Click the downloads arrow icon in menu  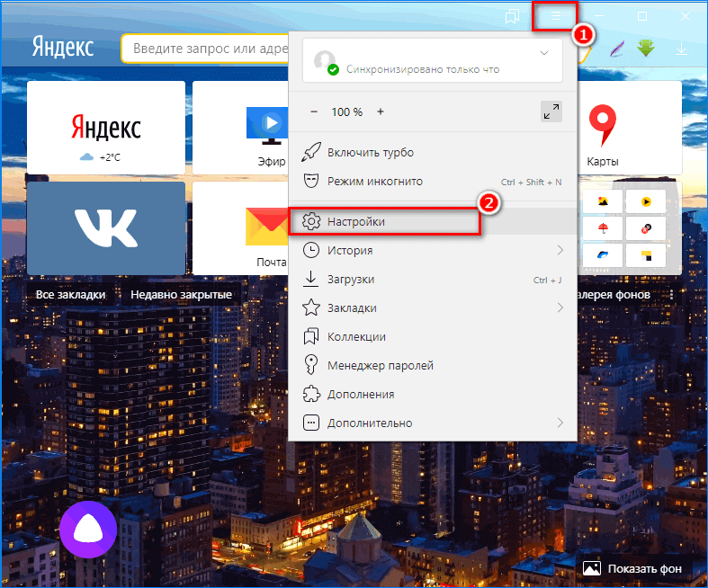pos(310,279)
